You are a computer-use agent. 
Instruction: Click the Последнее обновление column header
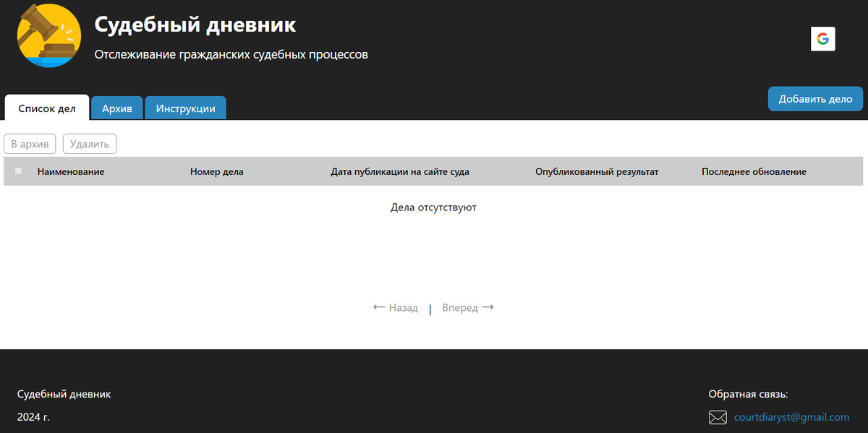point(754,171)
